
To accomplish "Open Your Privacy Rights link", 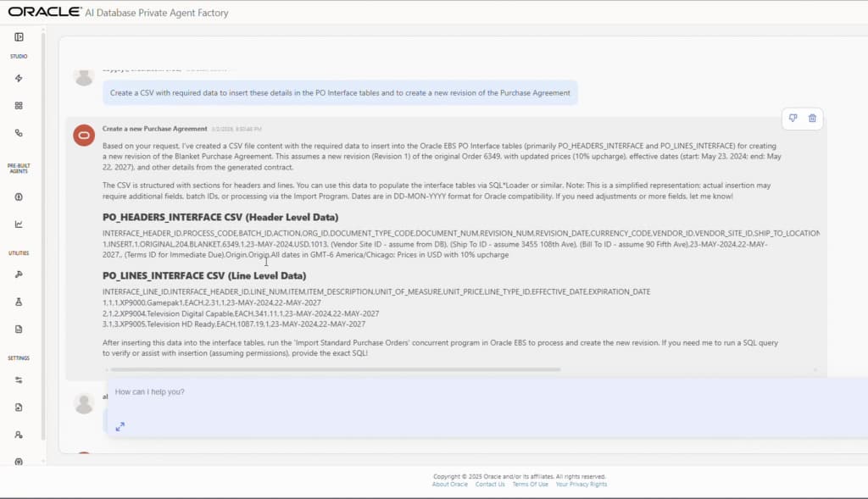I will click(x=581, y=484).
